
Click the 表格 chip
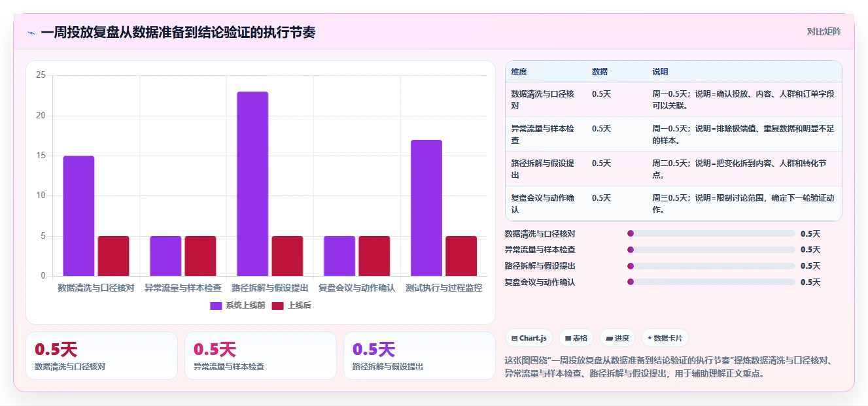click(x=576, y=338)
